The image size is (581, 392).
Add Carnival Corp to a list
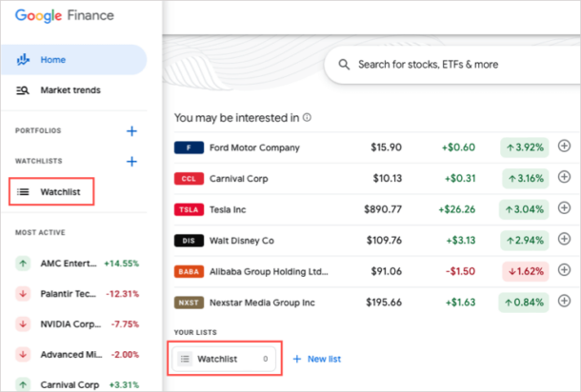point(564,177)
